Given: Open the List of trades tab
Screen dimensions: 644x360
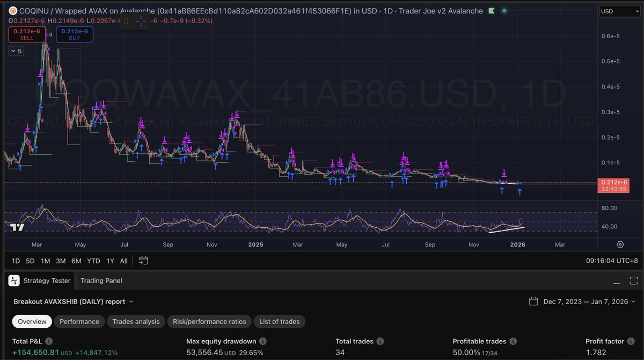Looking at the screenshot, I should (280, 321).
